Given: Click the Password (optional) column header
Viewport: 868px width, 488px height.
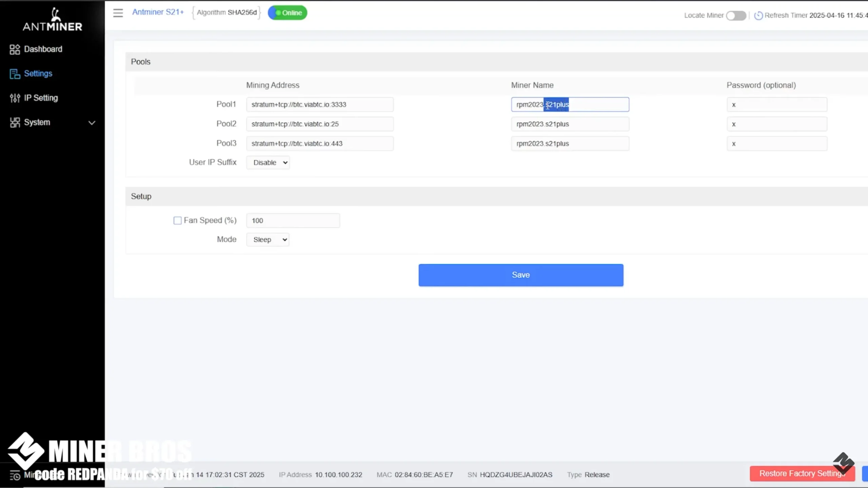Looking at the screenshot, I should [x=761, y=85].
